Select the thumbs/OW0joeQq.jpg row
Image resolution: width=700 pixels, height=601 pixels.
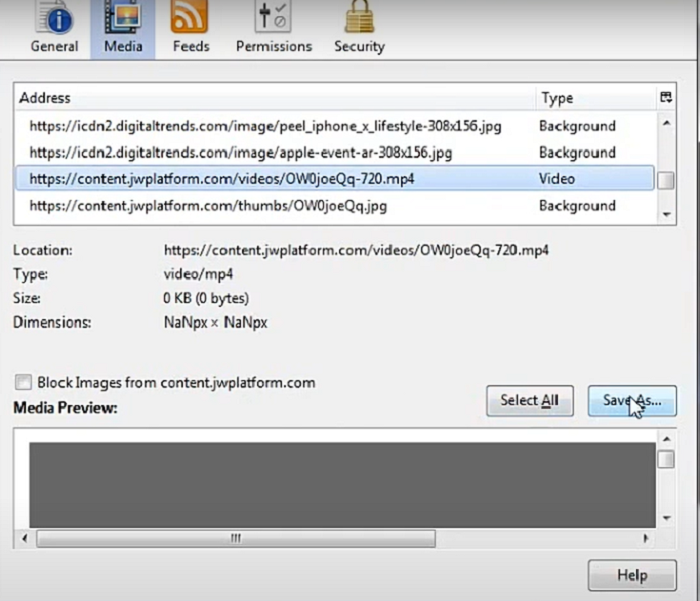click(335, 206)
